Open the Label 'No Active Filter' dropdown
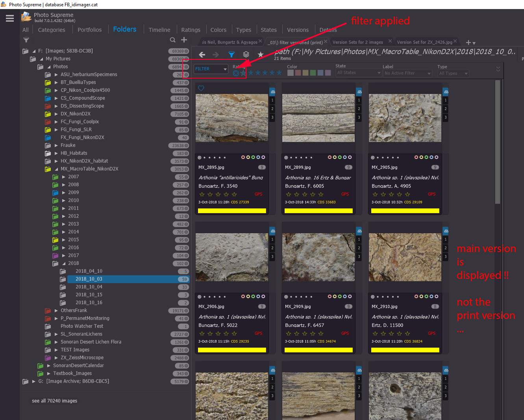 (408, 73)
